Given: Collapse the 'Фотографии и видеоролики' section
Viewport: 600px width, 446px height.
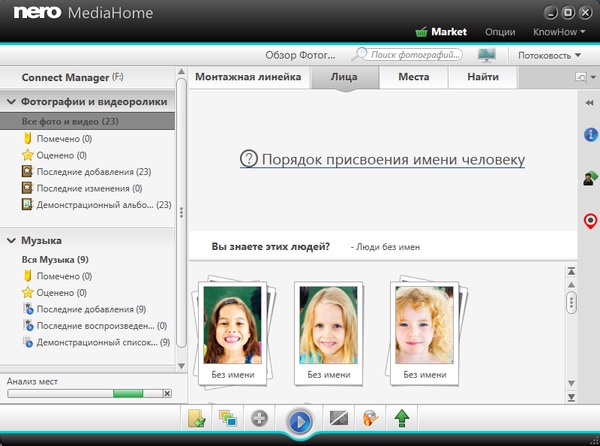Looking at the screenshot, I should [11, 101].
